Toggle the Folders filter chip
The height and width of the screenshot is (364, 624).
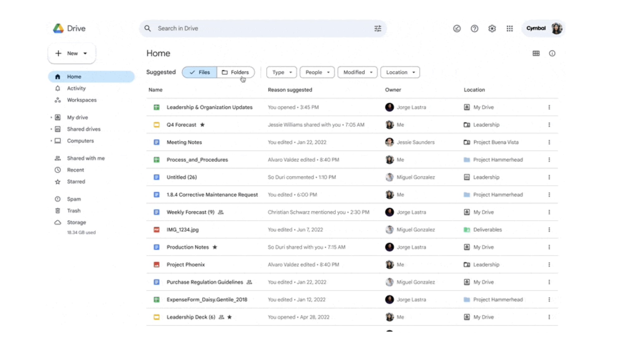click(236, 72)
